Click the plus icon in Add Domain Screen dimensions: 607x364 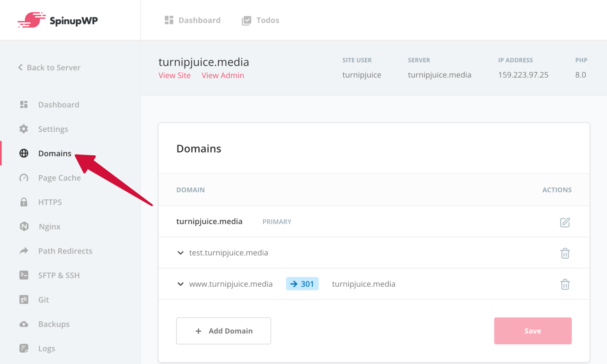click(198, 331)
